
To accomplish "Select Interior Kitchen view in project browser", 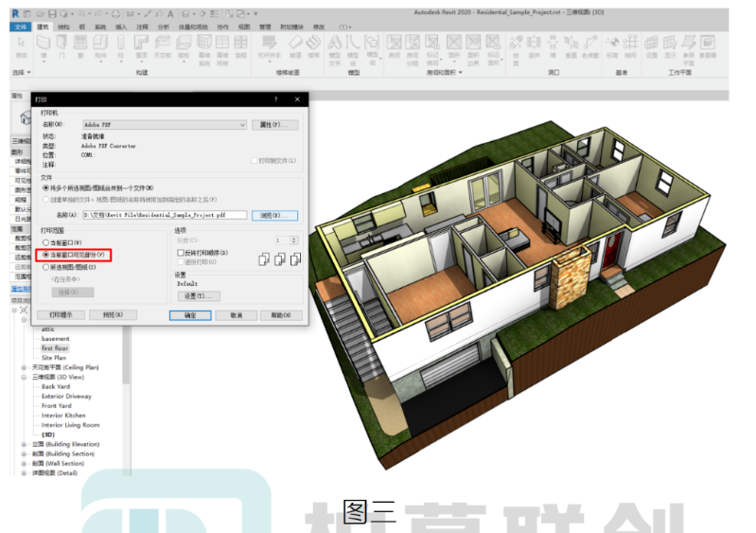I will (63, 416).
